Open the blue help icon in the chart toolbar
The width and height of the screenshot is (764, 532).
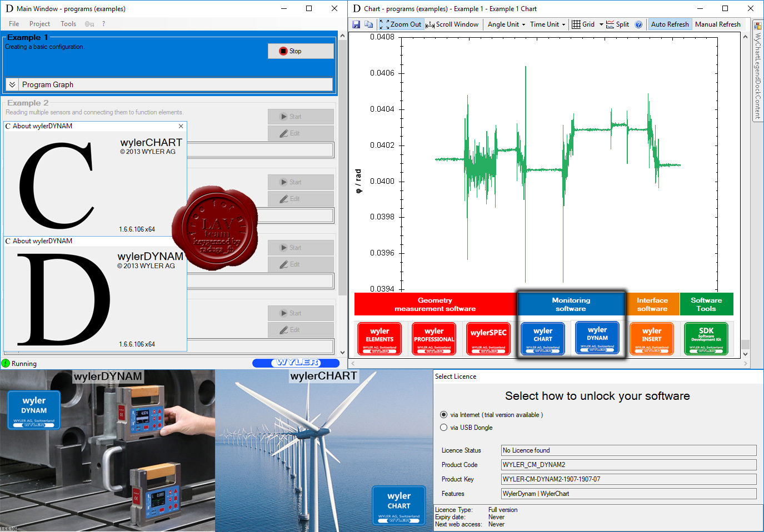tap(638, 24)
